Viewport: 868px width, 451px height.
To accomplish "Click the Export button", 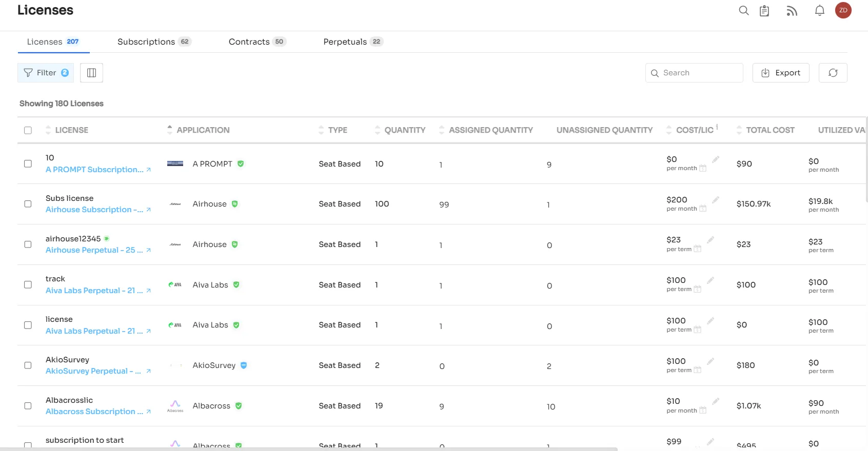I will pyautogui.click(x=781, y=73).
